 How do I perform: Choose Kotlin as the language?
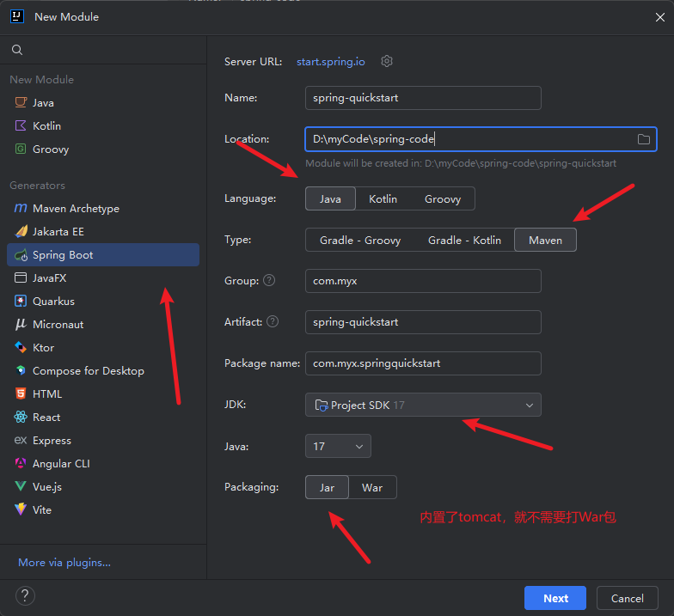[x=383, y=198]
